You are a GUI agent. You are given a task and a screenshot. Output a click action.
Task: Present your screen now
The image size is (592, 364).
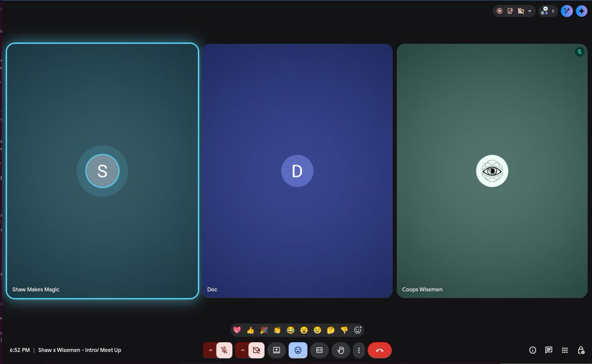tap(277, 350)
